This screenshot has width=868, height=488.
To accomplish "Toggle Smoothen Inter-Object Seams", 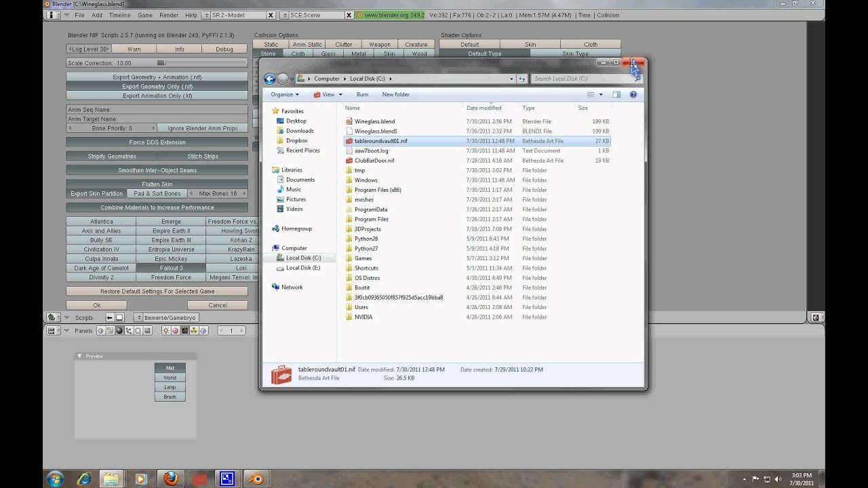I will point(157,171).
